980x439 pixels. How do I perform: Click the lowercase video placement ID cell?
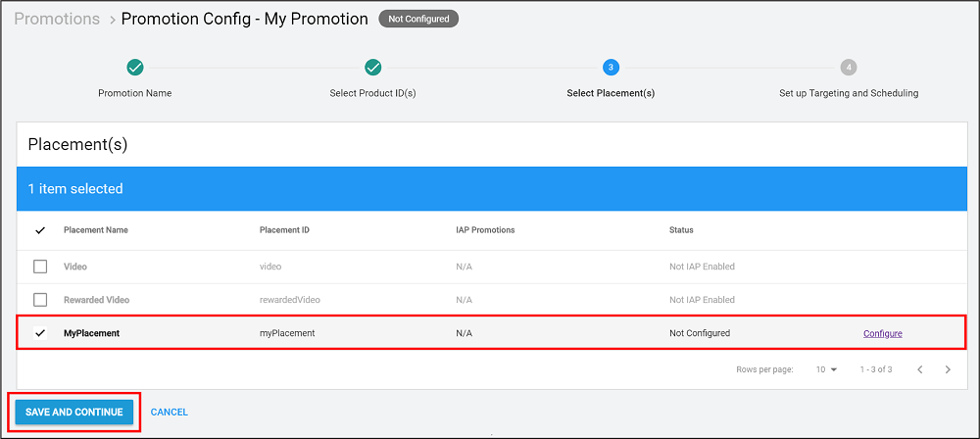[x=270, y=267]
